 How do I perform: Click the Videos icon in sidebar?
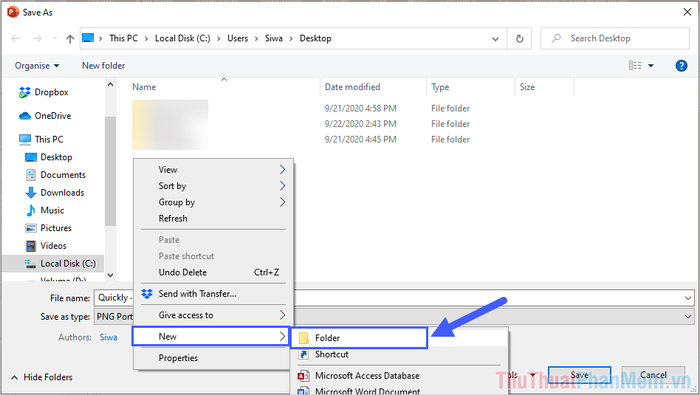point(31,246)
